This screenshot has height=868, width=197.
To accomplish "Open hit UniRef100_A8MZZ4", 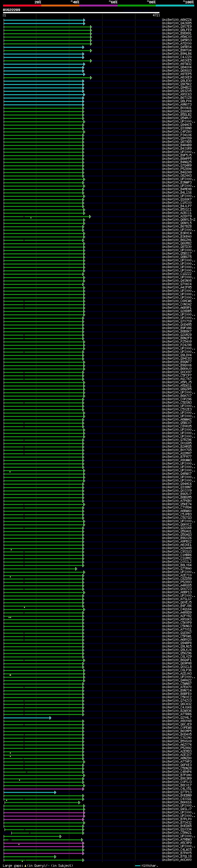I will point(177,20).
